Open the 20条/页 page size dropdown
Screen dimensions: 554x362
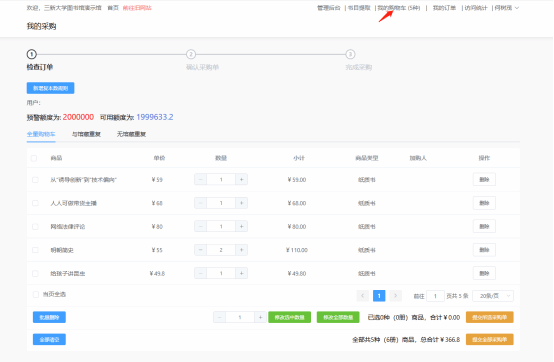(x=493, y=296)
